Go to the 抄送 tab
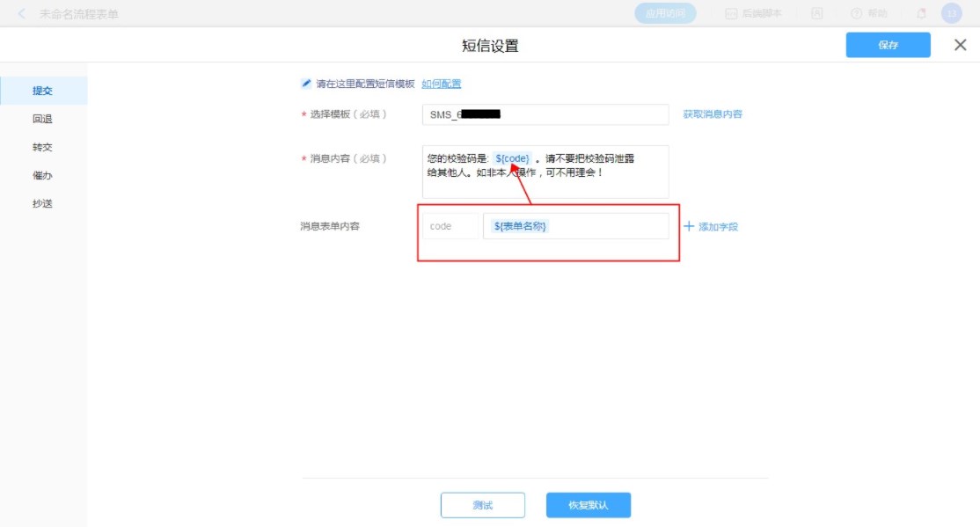Viewport: 980px width, 527px height. (x=42, y=203)
